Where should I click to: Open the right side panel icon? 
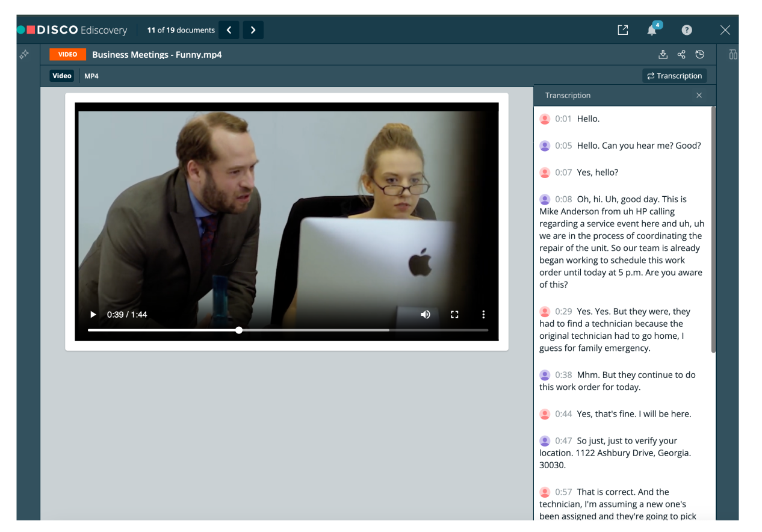(733, 55)
